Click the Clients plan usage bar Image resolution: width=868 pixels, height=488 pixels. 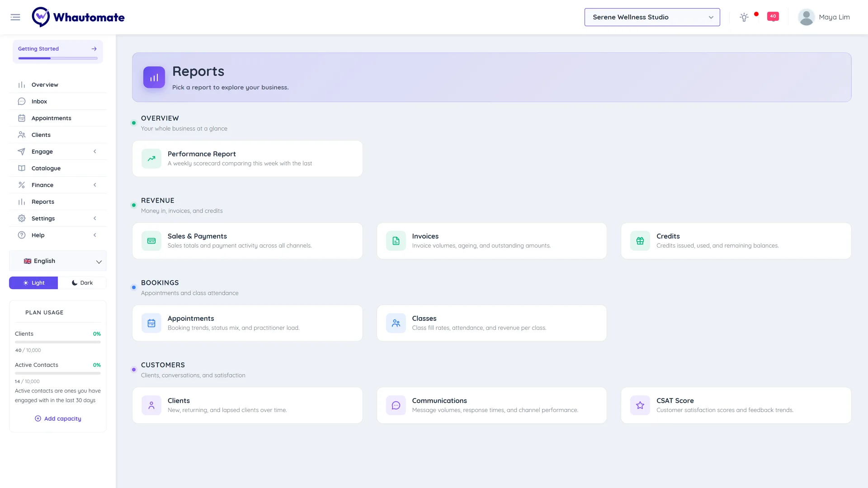pyautogui.click(x=58, y=342)
